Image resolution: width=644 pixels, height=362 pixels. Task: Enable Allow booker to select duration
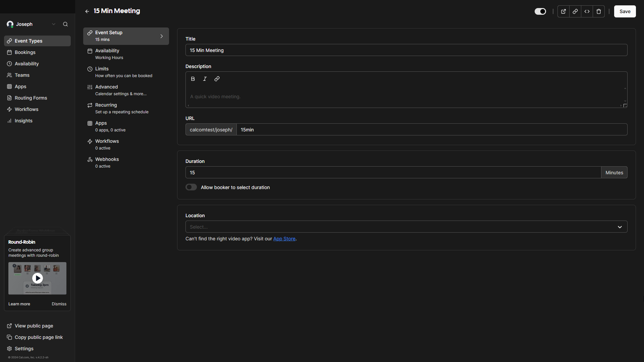tap(191, 187)
